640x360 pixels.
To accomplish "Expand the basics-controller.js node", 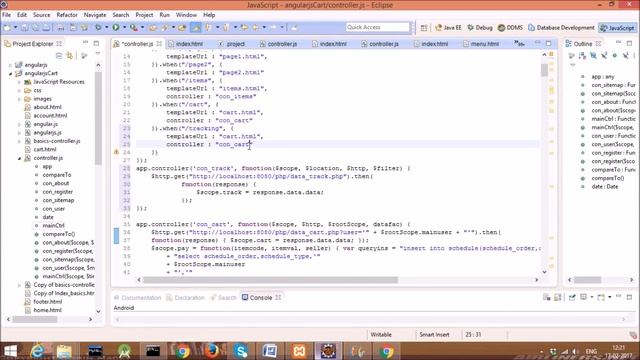I will 19,141.
